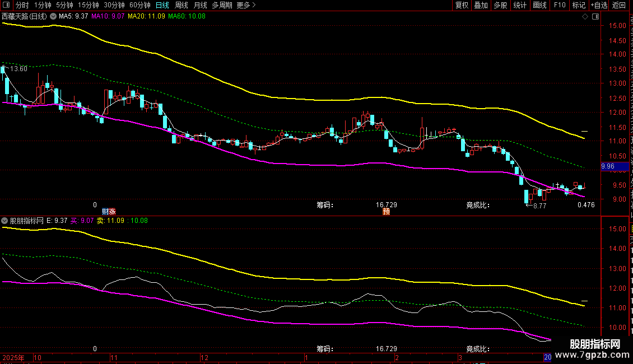Switch to 60分钟 period tab

pos(139,5)
